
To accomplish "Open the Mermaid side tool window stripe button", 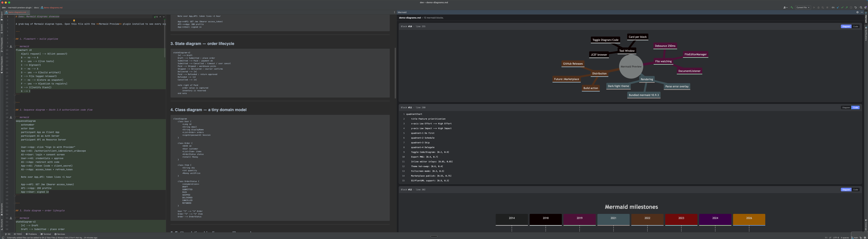I will [866, 18].
